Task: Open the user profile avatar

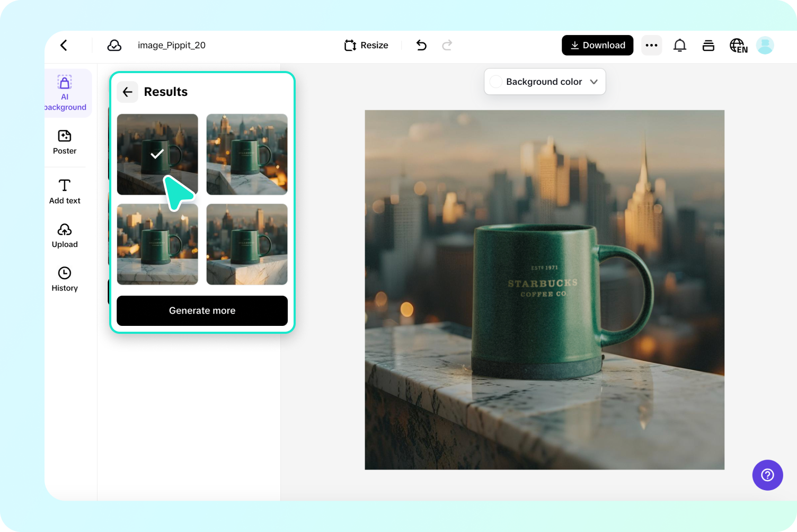Action: (x=765, y=46)
